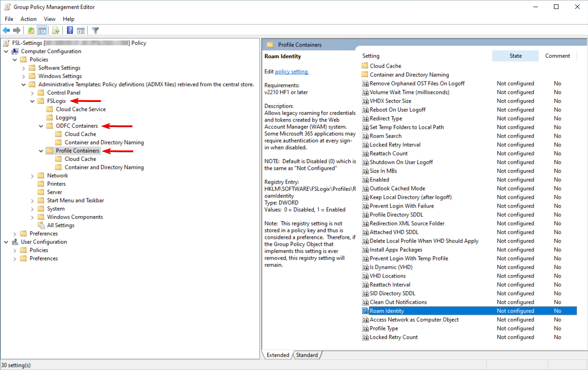This screenshot has width=588, height=370.
Task: Open the View menu
Action: pyautogui.click(x=49, y=19)
